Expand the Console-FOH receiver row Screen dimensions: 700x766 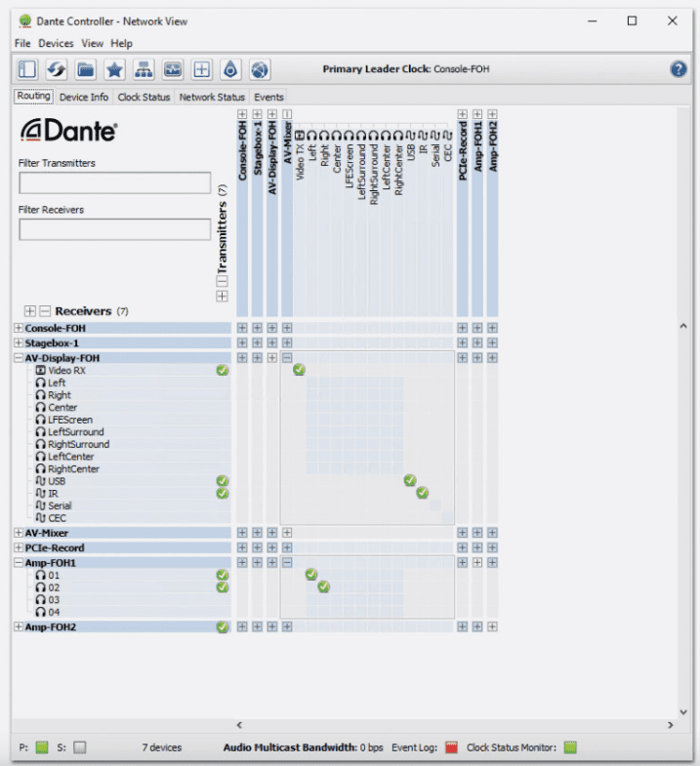pyautogui.click(x=19, y=328)
